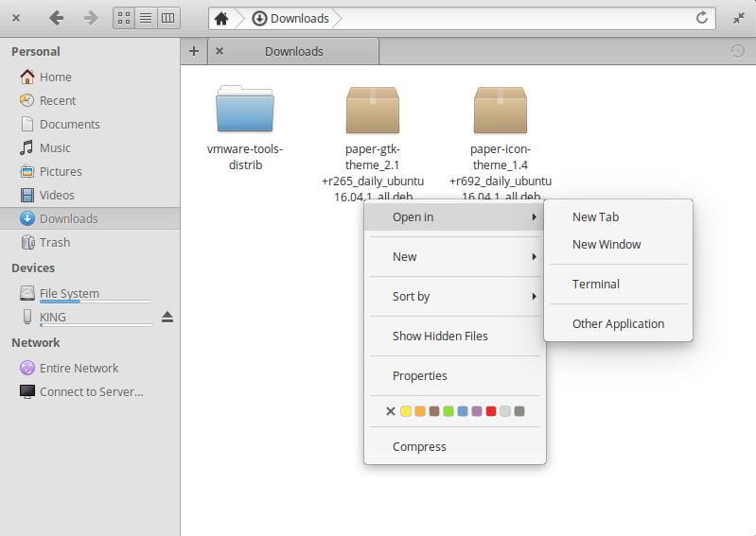Open a new tab with plus button
Viewport: 756px width, 536px height.
coord(194,51)
